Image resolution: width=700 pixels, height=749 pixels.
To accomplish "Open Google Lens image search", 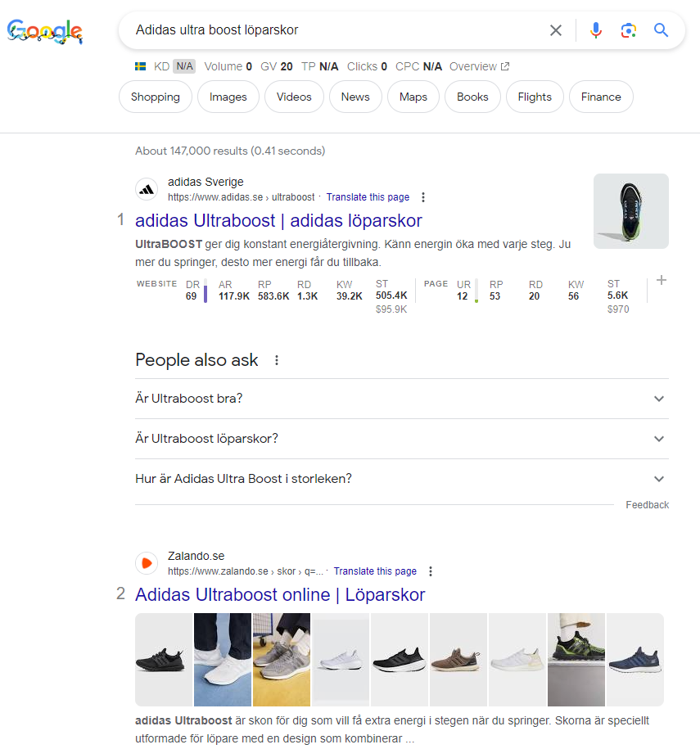I will (628, 30).
